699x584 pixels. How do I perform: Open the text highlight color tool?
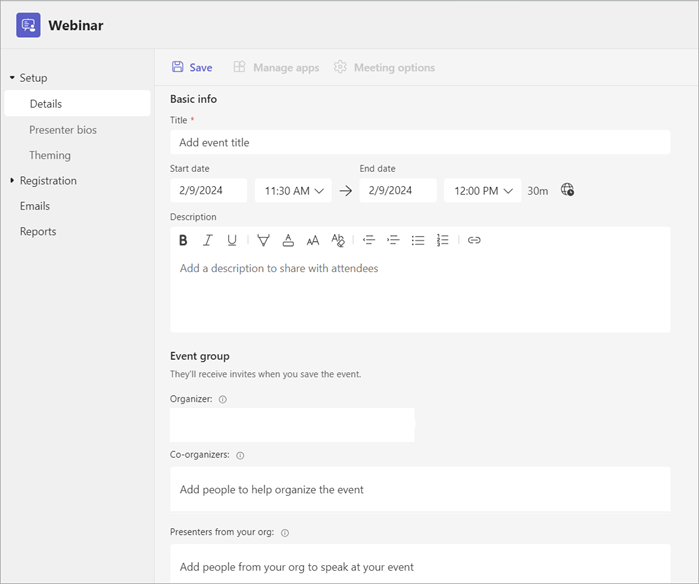263,240
